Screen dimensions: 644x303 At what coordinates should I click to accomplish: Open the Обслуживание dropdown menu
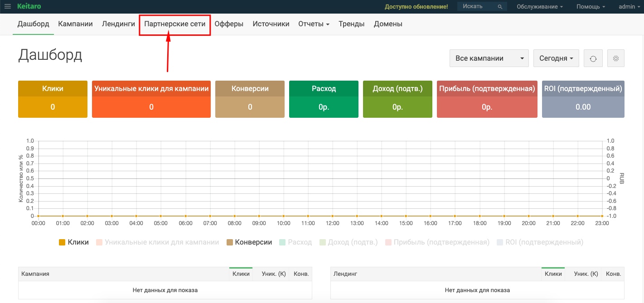pos(540,7)
